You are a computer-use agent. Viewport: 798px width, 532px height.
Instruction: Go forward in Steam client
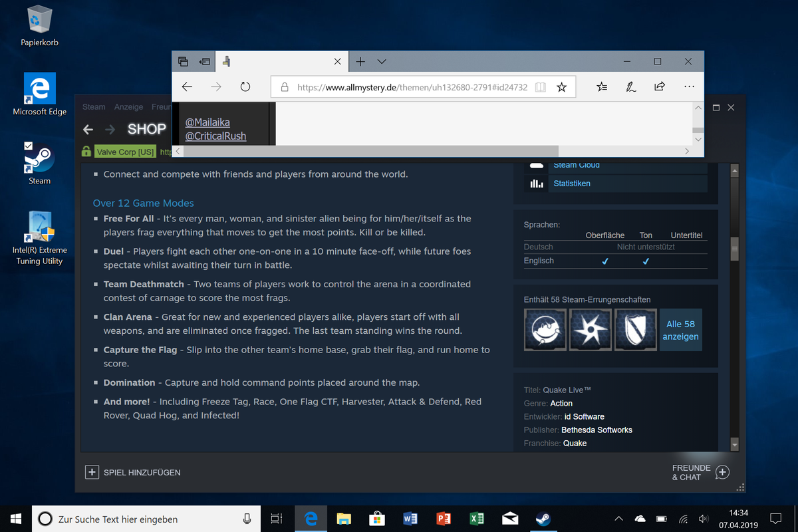pyautogui.click(x=110, y=129)
